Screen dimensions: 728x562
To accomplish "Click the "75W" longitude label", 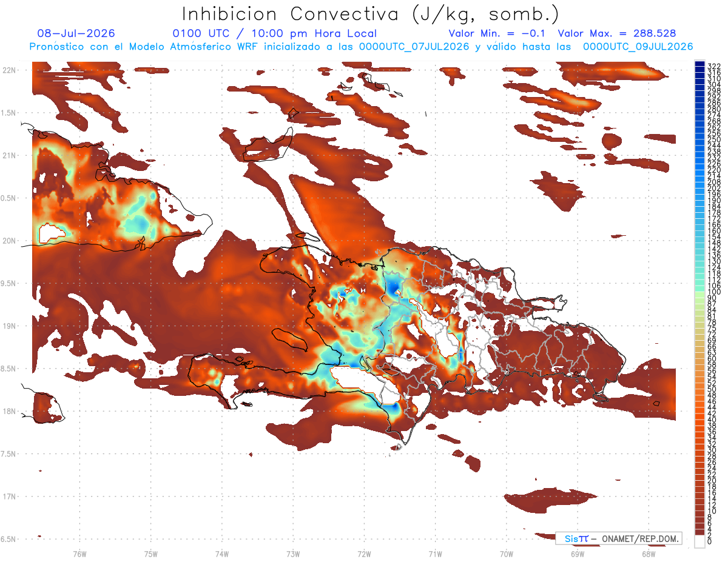I will coord(151,554).
